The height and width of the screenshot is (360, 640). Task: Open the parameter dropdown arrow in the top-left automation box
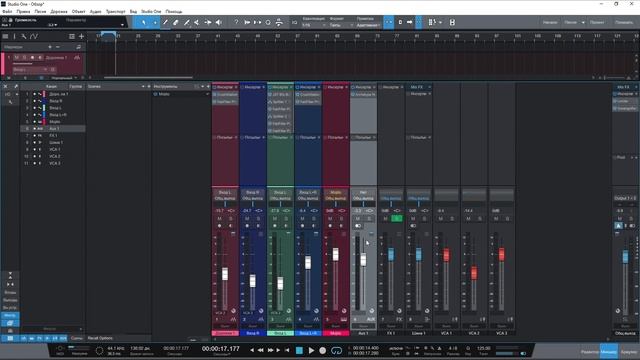point(122,25)
